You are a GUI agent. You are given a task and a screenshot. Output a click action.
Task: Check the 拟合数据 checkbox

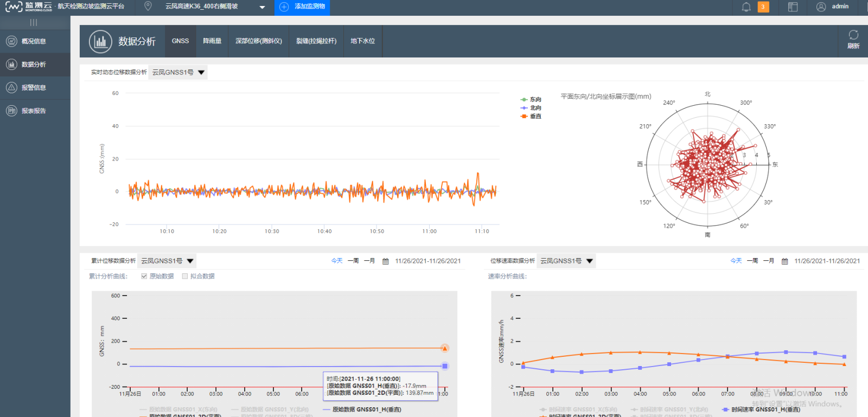click(x=185, y=276)
